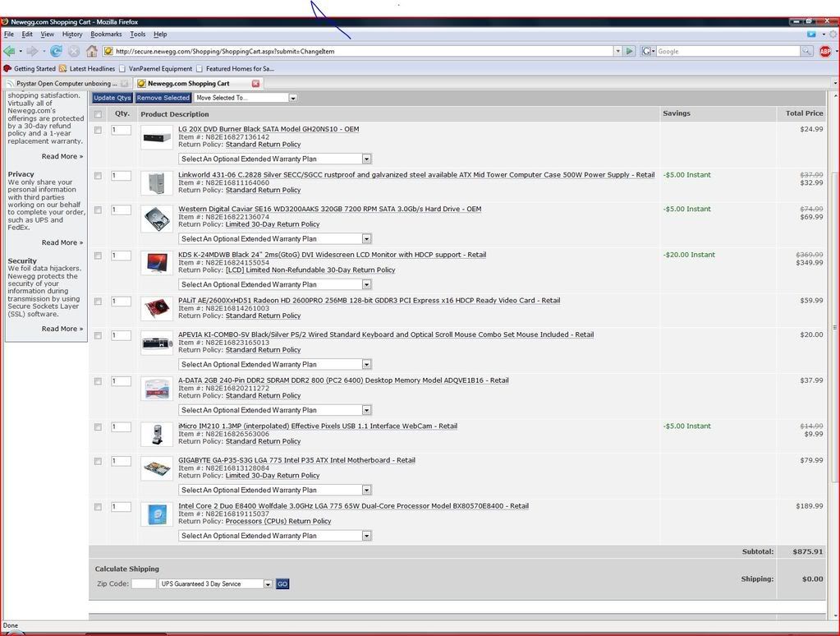Screen dimensions: 840x636
Task: Click the Intel Core 2 Duo processor thumbnail
Action: (x=157, y=514)
